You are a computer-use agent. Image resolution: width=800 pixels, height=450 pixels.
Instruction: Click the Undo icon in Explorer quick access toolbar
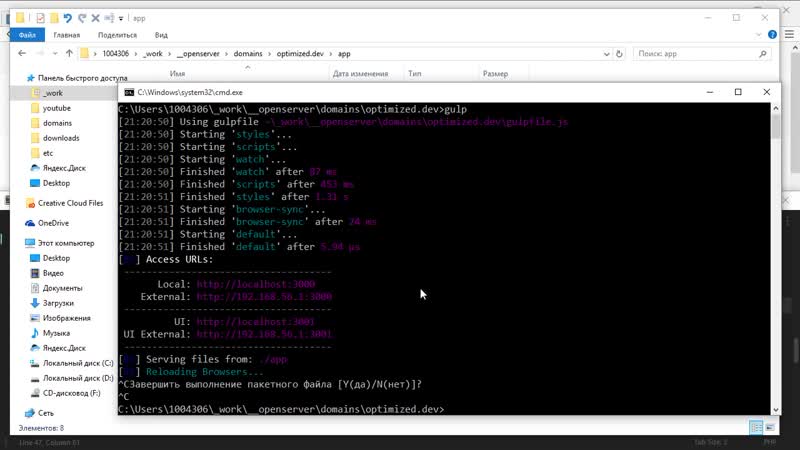67,18
